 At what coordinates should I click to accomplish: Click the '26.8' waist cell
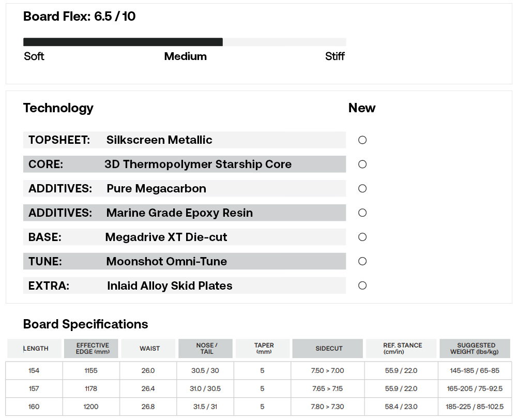(x=148, y=407)
